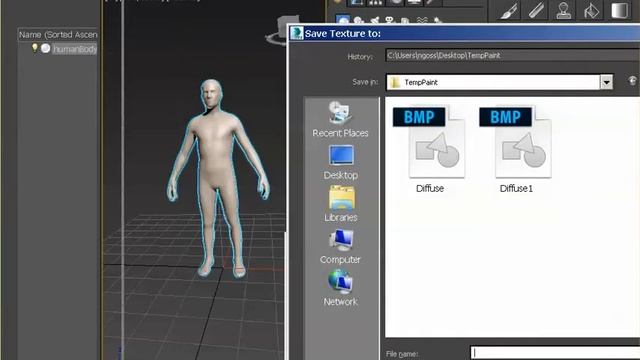The width and height of the screenshot is (640, 360).
Task: Sort by the Name (Sorted Ascending) column header
Action: (x=58, y=35)
